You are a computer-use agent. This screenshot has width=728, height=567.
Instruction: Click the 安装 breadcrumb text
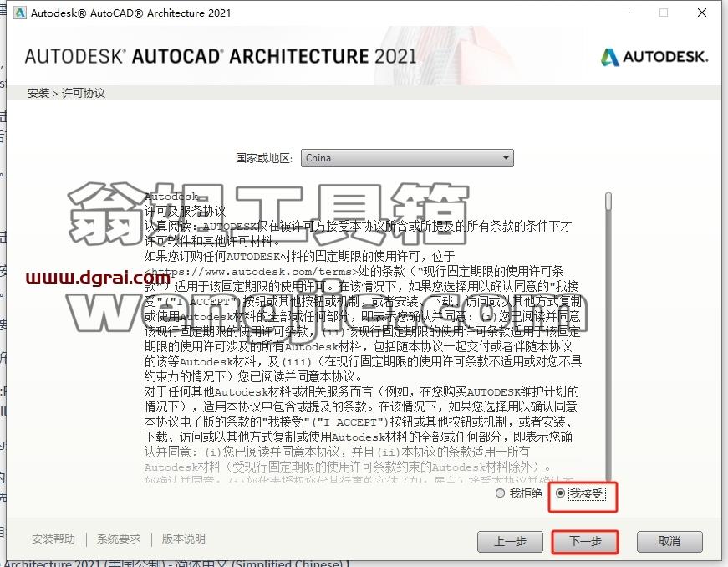(x=38, y=94)
